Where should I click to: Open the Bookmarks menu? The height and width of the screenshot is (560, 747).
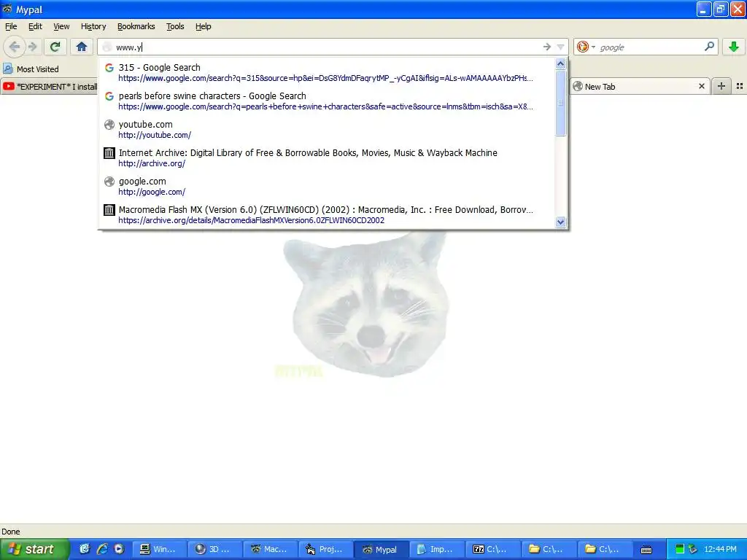[x=136, y=26]
